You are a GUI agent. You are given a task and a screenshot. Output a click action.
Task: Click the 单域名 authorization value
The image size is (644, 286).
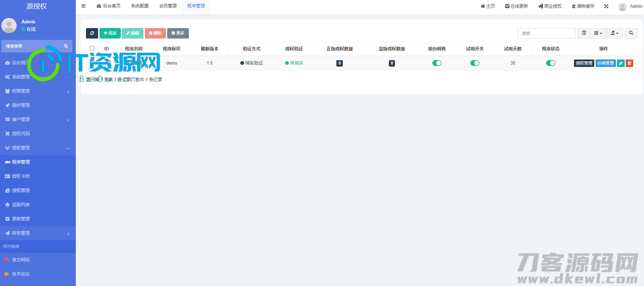pos(294,63)
